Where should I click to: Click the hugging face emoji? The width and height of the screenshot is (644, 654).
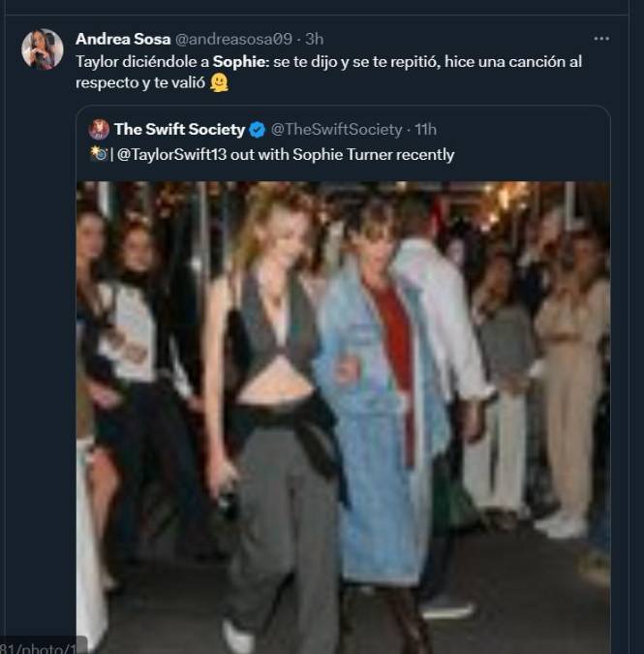click(x=220, y=83)
